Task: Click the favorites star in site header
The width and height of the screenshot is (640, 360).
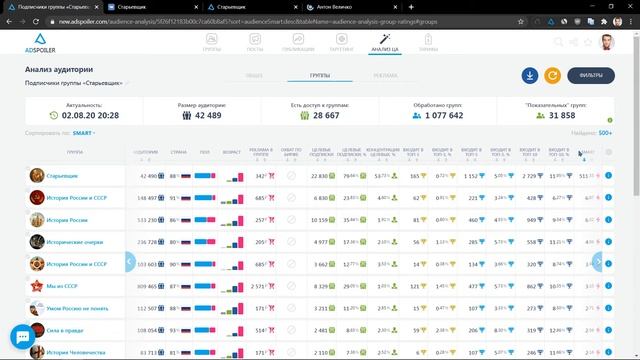Action: coord(588,42)
